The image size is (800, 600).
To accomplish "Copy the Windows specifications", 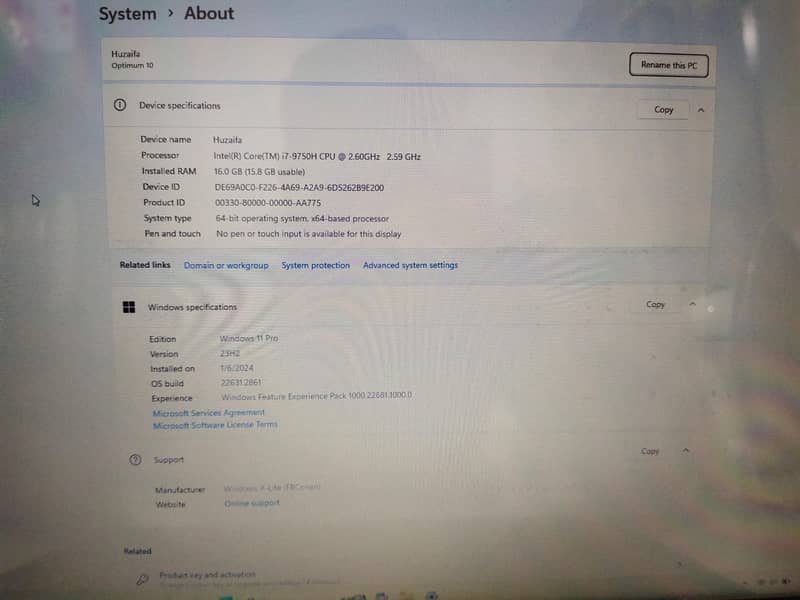I will [655, 304].
